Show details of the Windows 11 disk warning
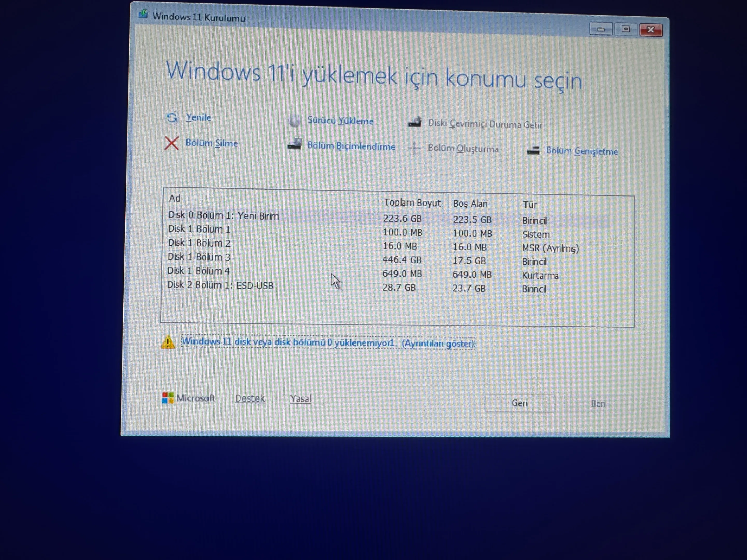The image size is (747, 560). click(328, 343)
